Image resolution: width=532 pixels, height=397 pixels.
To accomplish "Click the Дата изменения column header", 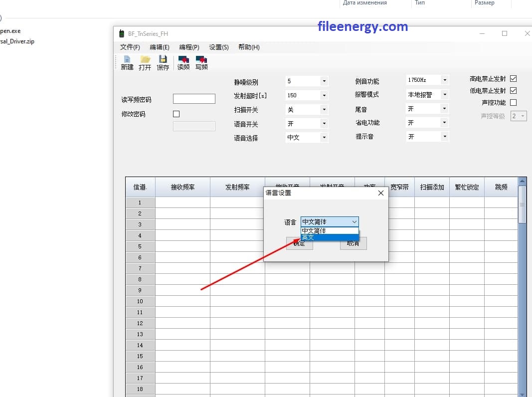I will (365, 2).
